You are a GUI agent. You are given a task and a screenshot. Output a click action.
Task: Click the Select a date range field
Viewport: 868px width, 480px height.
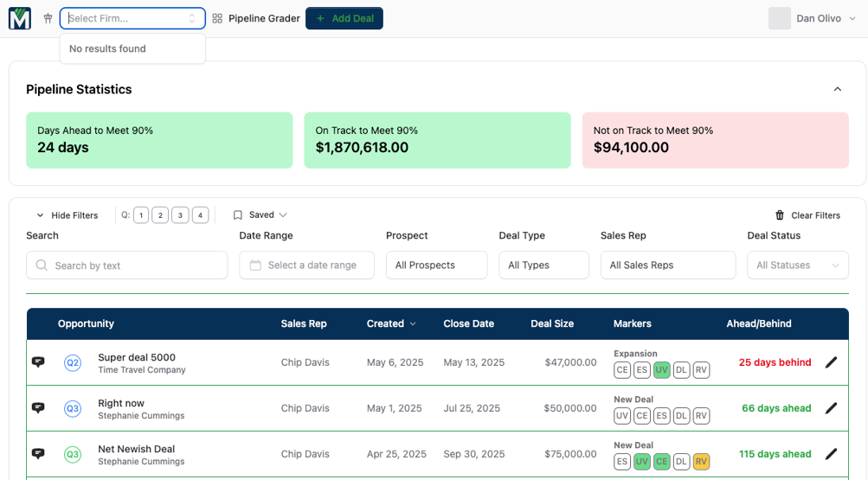306,266
